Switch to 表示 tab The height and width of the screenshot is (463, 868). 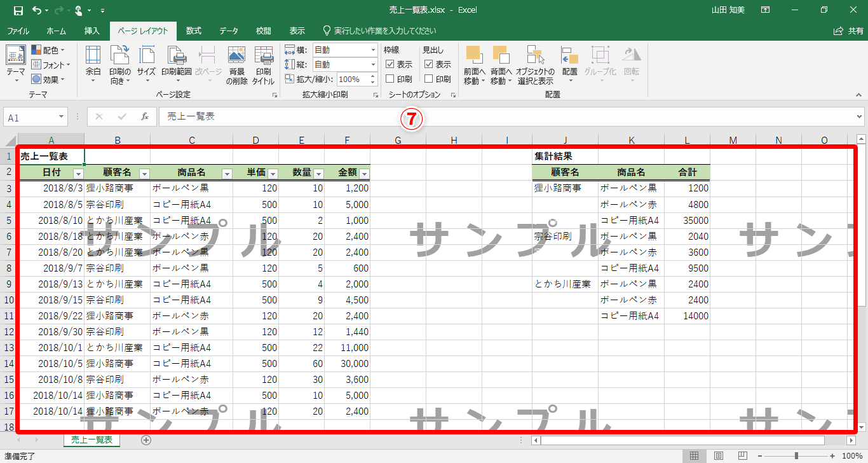point(297,31)
